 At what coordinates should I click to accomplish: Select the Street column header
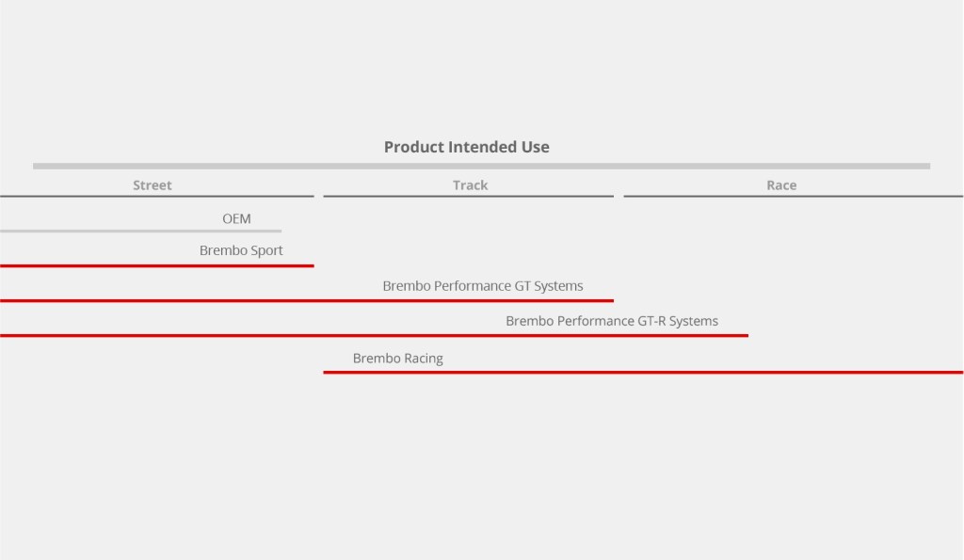tap(153, 185)
